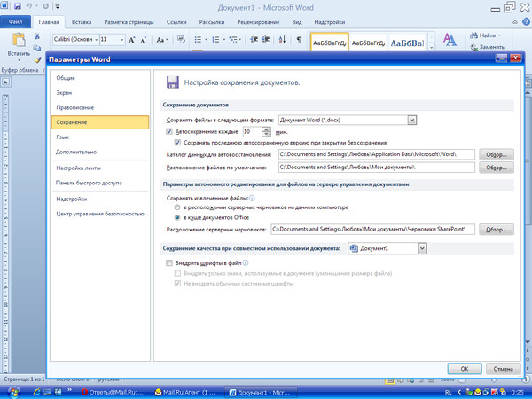Increase autosave minutes with the up arrow
The image size is (532, 399).
point(267,129)
